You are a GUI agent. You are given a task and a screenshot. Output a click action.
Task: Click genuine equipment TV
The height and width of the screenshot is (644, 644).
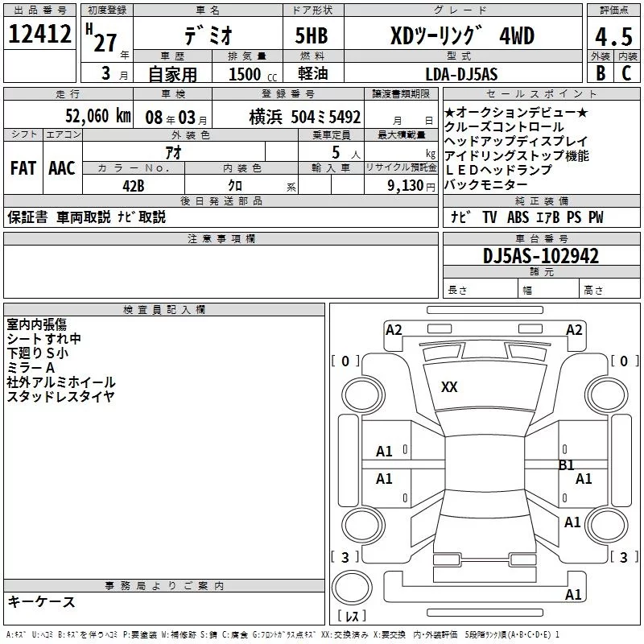(489, 217)
